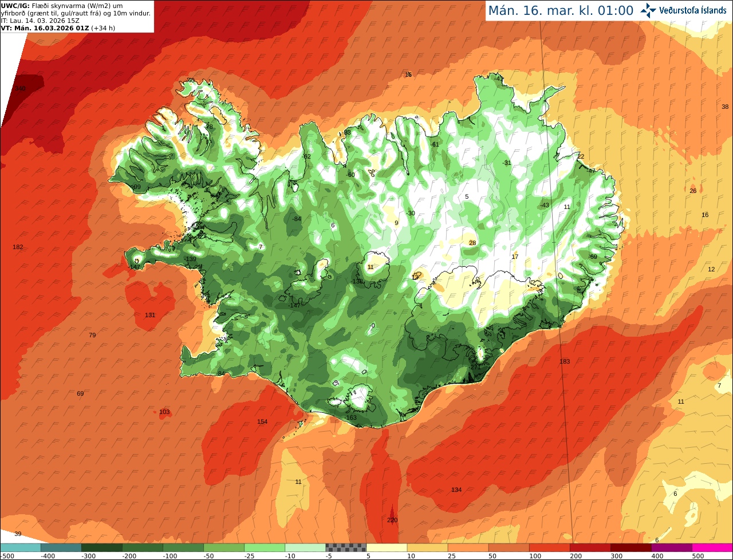Click the '-500' legend label
This screenshot has height=560, width=733.
coord(6,556)
